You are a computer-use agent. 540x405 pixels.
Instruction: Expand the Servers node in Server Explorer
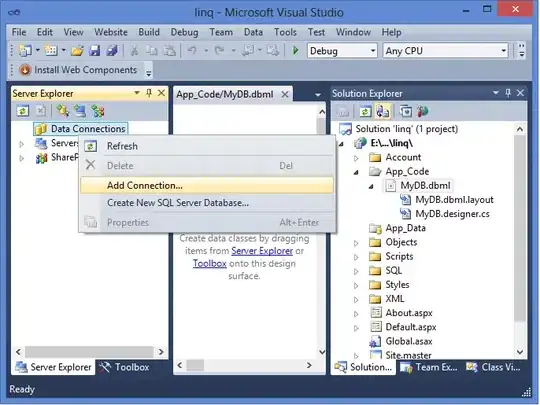click(21, 144)
